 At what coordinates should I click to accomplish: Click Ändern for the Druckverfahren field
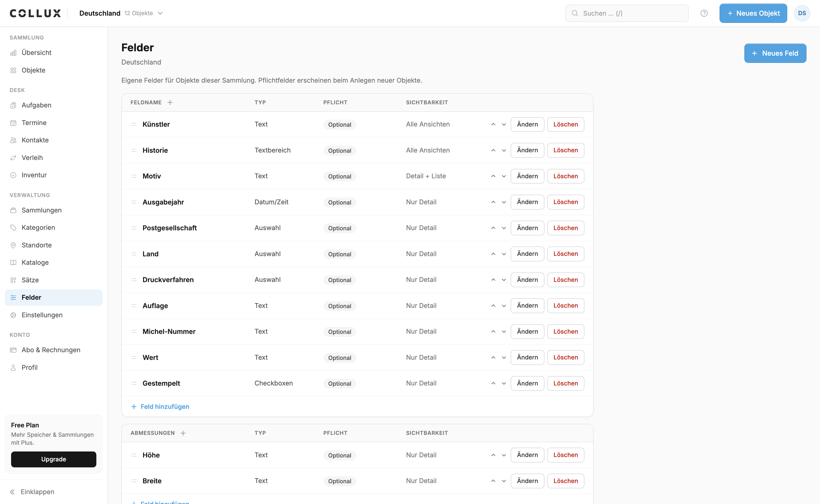pos(527,280)
